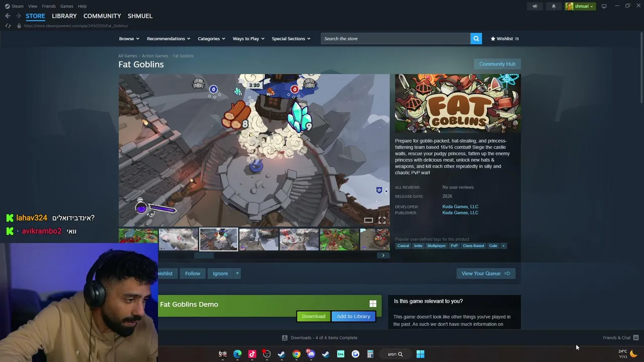Select the Class-Based tag
The height and width of the screenshot is (362, 644).
click(x=473, y=246)
